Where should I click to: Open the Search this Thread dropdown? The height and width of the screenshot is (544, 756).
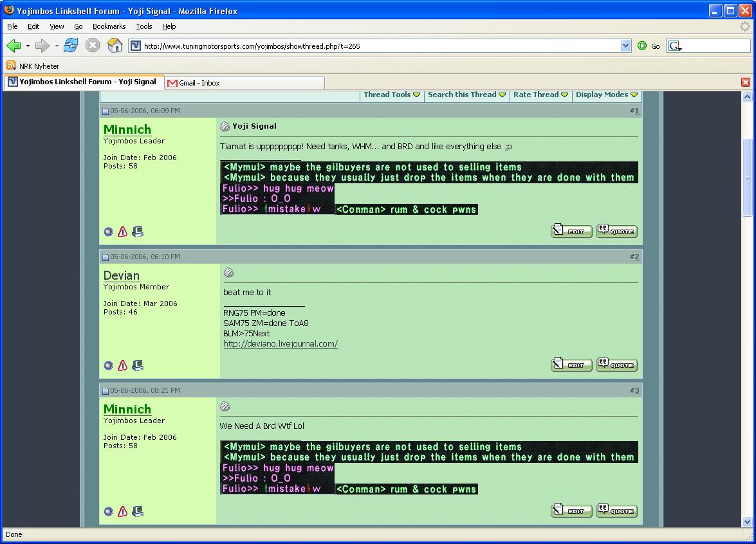pos(466,95)
